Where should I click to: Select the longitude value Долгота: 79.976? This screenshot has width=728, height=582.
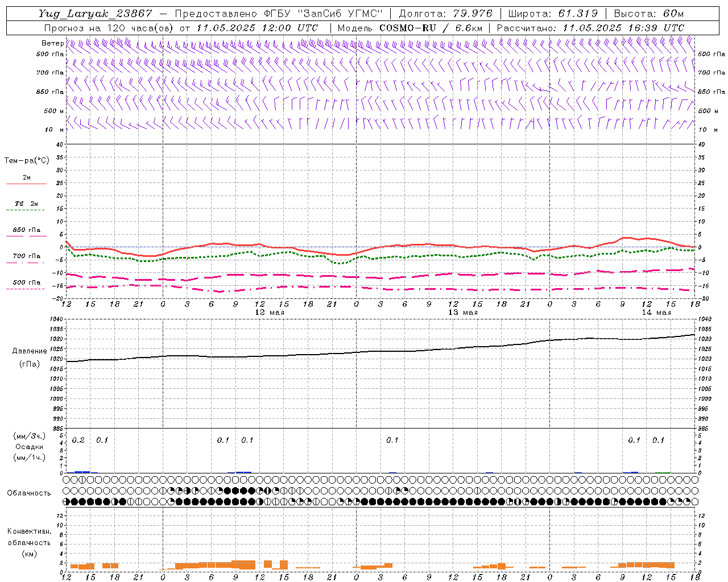pos(446,14)
